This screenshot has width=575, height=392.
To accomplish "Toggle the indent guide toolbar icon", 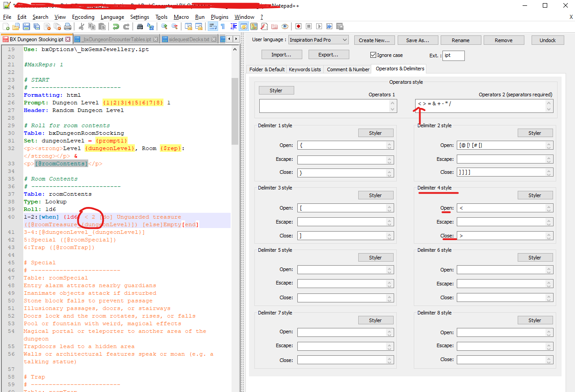I will (233, 26).
